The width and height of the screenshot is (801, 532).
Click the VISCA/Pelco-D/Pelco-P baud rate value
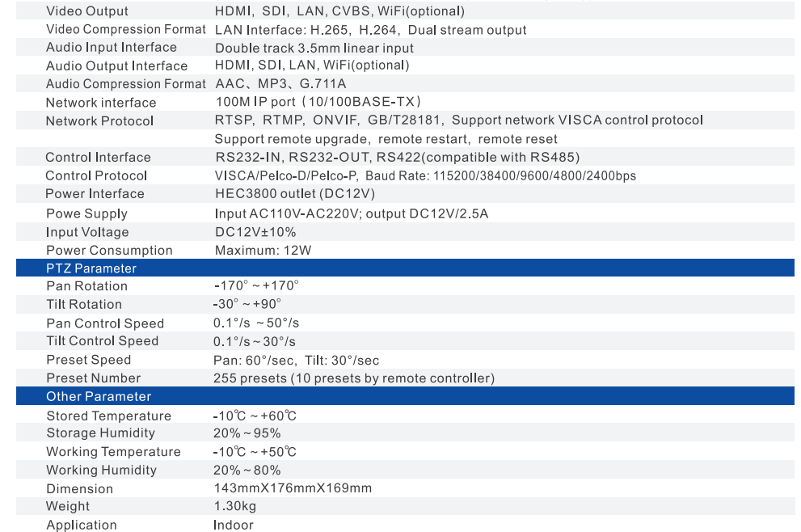coord(425,175)
